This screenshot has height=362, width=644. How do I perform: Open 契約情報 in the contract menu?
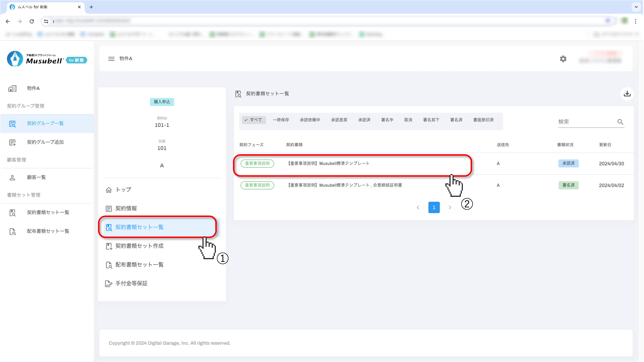coord(126,209)
